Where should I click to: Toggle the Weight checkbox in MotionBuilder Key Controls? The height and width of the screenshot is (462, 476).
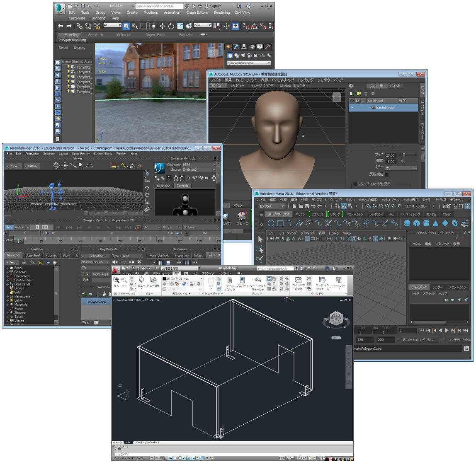(x=96, y=322)
